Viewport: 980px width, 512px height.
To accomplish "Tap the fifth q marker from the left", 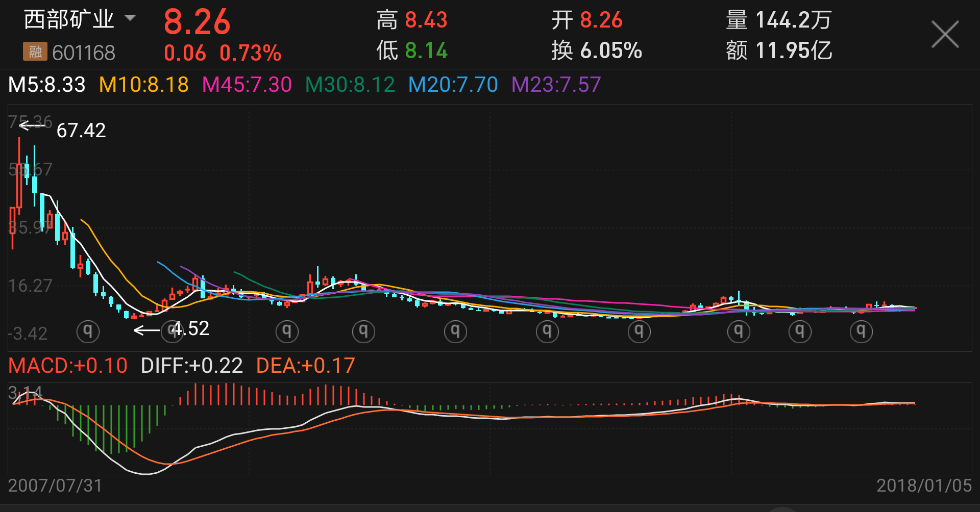I will (455, 331).
